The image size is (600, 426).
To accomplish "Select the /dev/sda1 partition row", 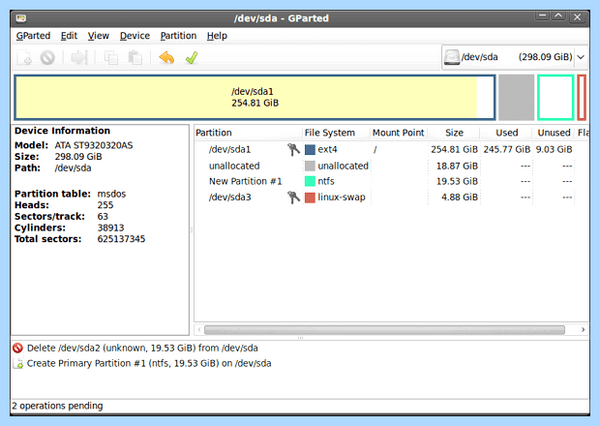I will 391,149.
